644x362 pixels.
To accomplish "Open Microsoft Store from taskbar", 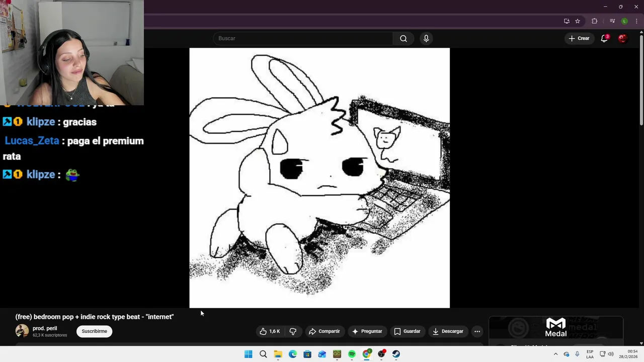I will coord(307,354).
